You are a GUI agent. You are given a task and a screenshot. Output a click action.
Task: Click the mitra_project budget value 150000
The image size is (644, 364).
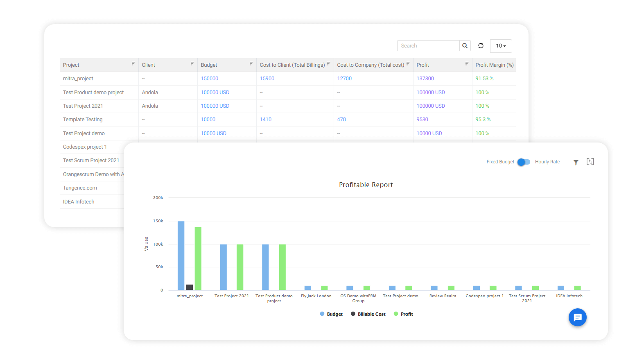[210, 79]
